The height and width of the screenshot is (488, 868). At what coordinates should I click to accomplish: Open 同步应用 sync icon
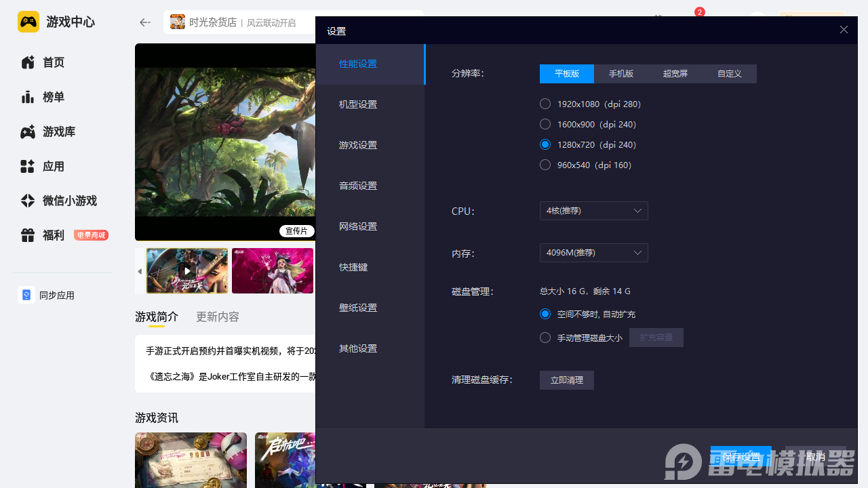pyautogui.click(x=26, y=295)
